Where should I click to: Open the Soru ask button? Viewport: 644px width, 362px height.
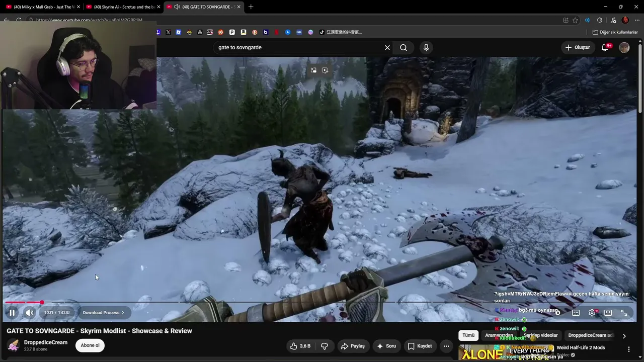[x=386, y=346]
